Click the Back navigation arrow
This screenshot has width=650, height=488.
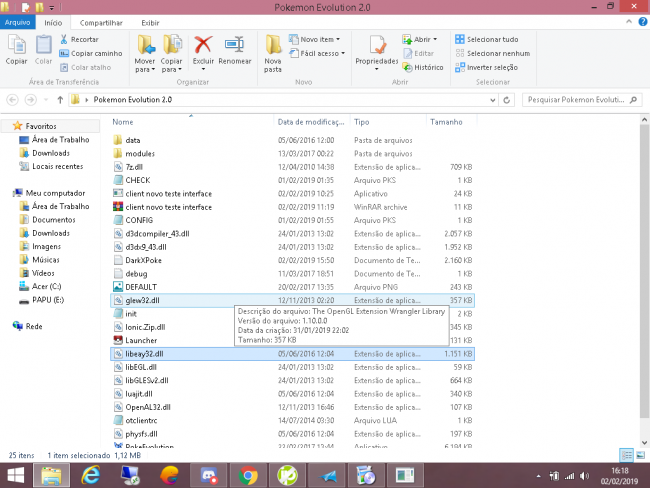[x=13, y=100]
